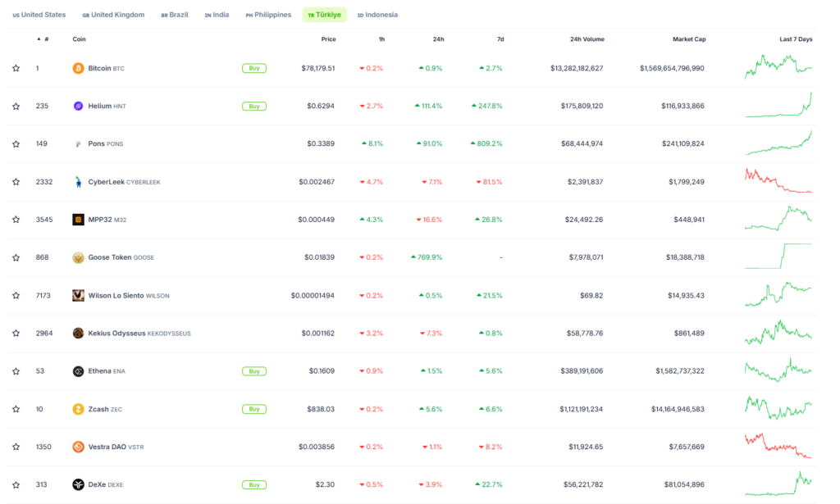The width and height of the screenshot is (840, 504).
Task: Star the Goose Token row
Action: pos(16,258)
